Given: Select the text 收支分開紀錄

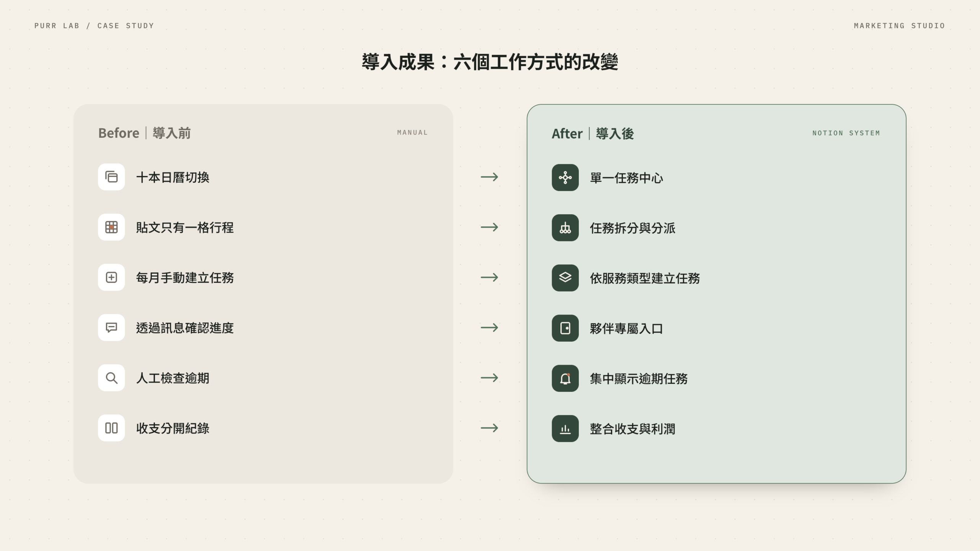Looking at the screenshot, I should coord(173,428).
